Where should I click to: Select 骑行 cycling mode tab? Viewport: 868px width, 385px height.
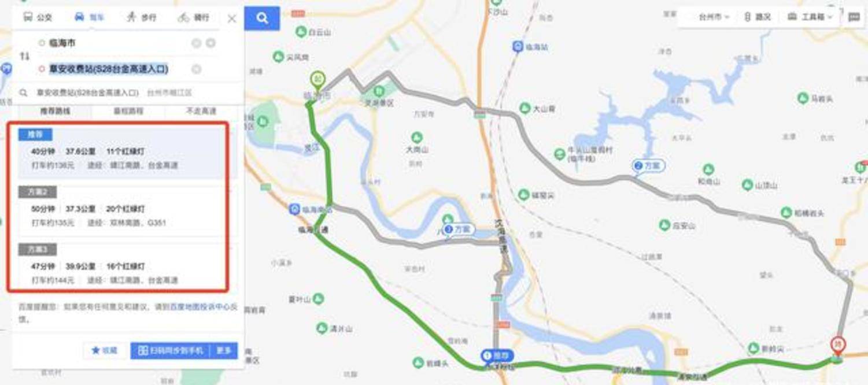point(194,17)
